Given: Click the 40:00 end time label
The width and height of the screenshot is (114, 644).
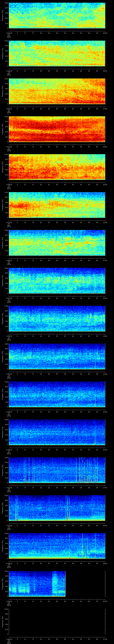Looking at the screenshot, I should (105, 601).
